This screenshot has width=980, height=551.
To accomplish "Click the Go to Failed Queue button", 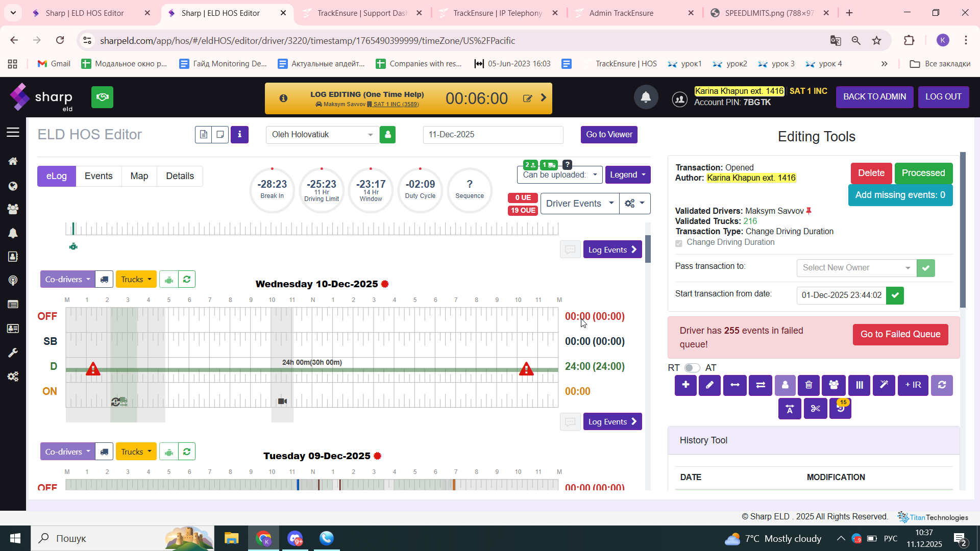I will tap(900, 335).
